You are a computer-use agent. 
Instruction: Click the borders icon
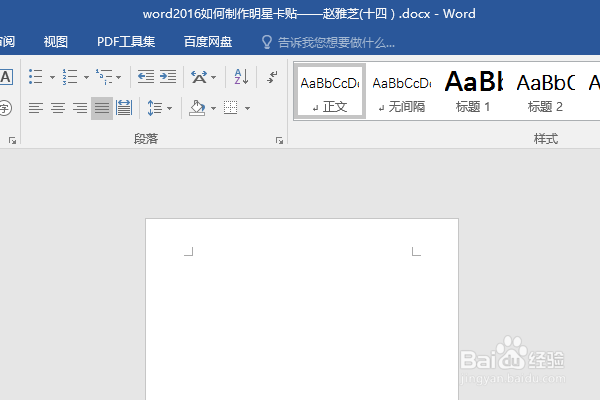click(x=231, y=108)
